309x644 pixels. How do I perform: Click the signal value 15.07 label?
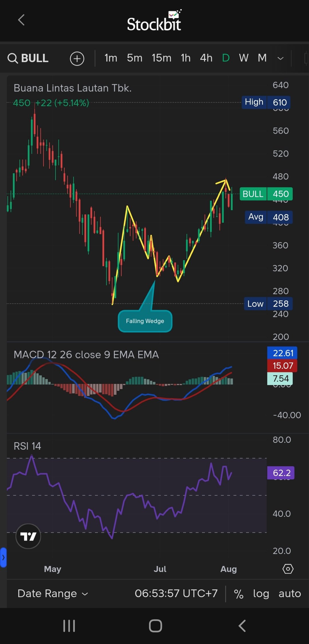(x=282, y=366)
